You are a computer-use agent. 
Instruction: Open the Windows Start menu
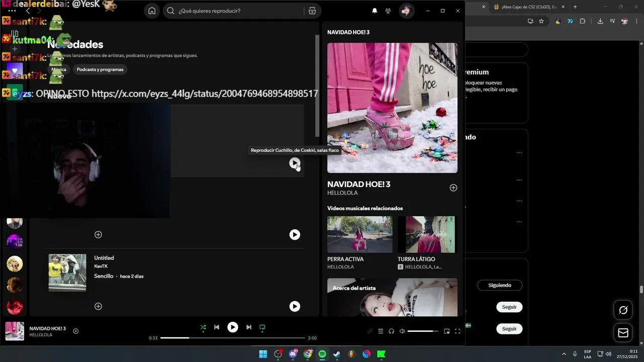coord(263,354)
